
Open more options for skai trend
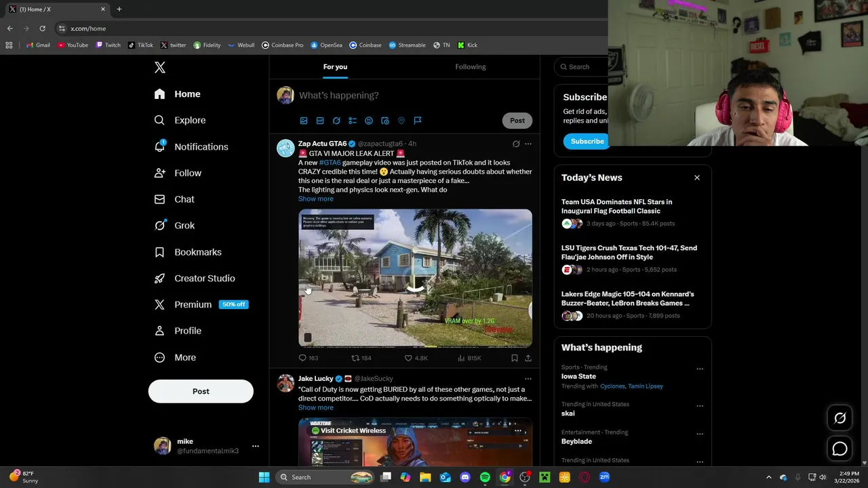(700, 406)
